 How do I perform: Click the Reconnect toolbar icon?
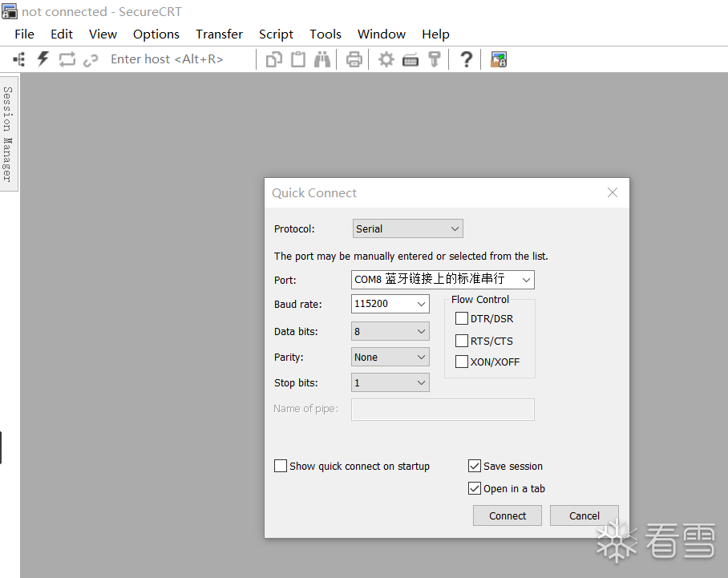[67, 59]
